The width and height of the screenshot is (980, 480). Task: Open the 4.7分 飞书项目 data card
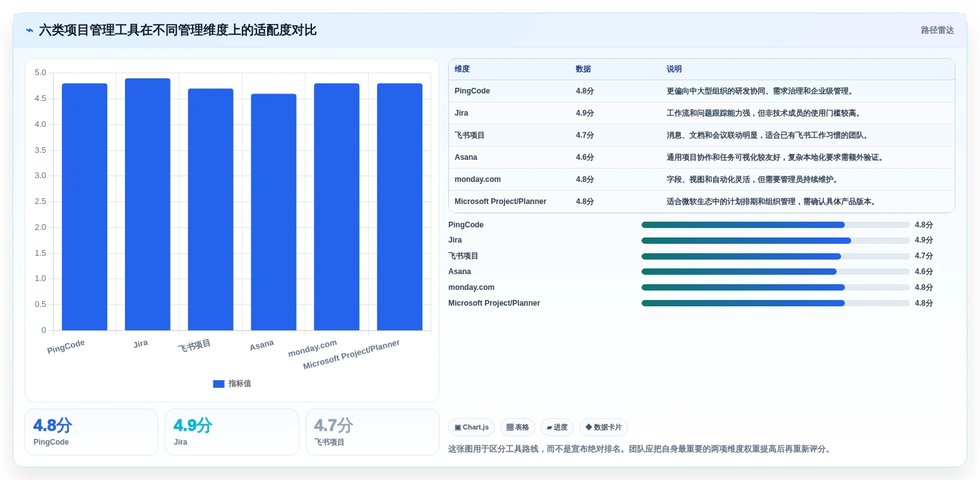pyautogui.click(x=373, y=432)
